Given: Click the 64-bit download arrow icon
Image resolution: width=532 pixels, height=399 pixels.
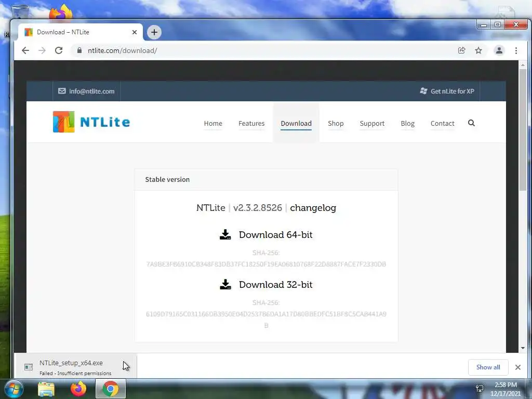Looking at the screenshot, I should coord(225,234).
